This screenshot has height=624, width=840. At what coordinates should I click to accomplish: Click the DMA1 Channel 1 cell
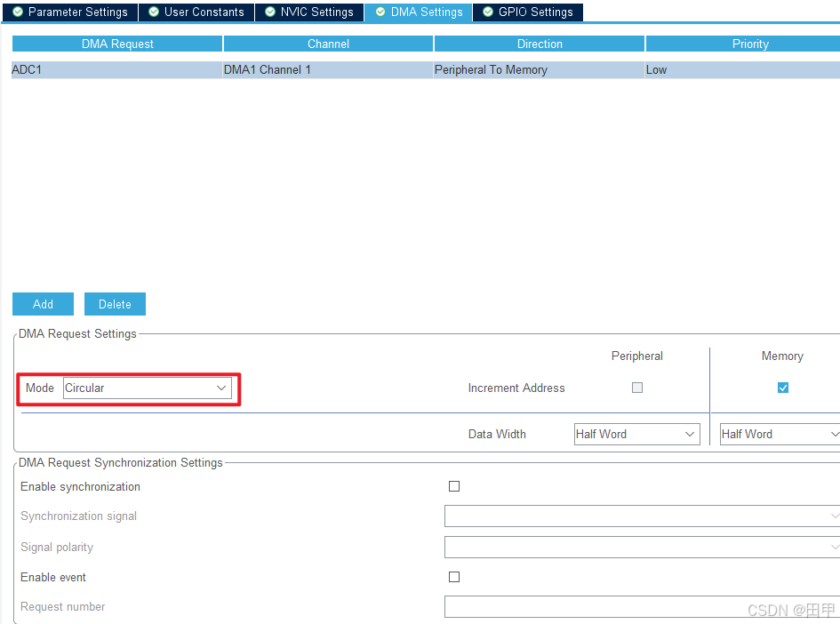[328, 69]
